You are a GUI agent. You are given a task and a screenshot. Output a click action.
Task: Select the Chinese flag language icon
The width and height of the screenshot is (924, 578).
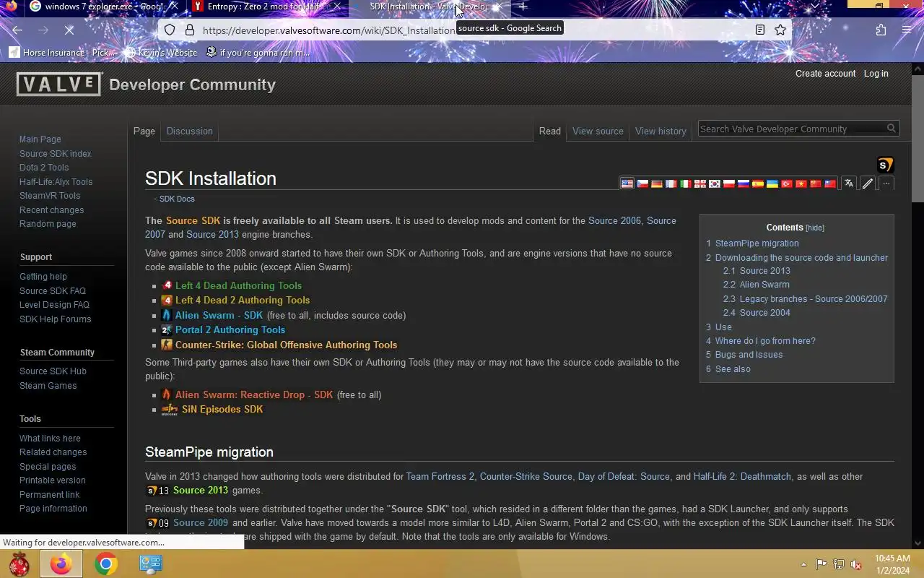(x=816, y=184)
